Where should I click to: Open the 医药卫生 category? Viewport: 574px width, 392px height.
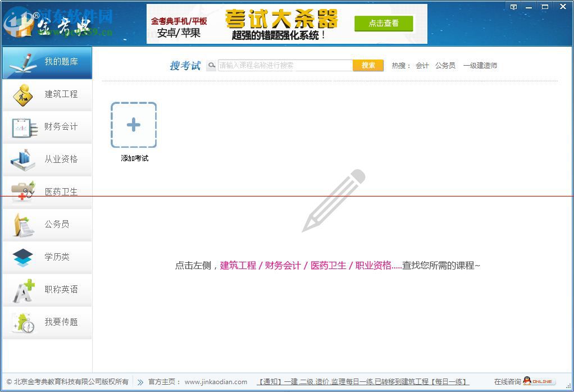click(46, 192)
